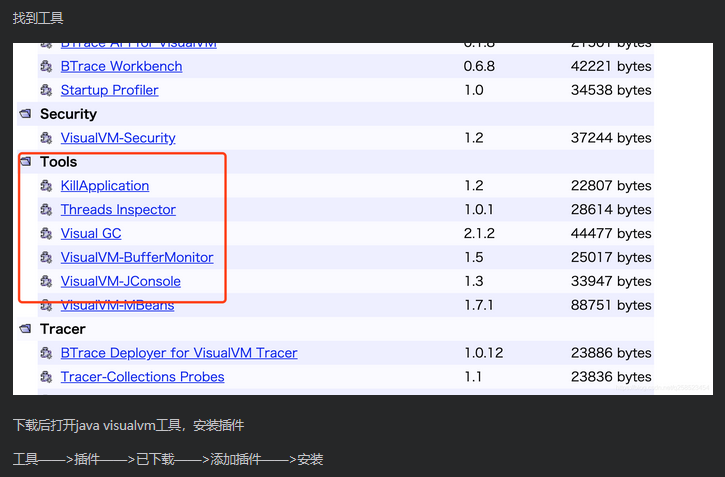Click version 1.1 of Tracer-Collections Probes
Screen dimensions: 725x477
[473, 377]
